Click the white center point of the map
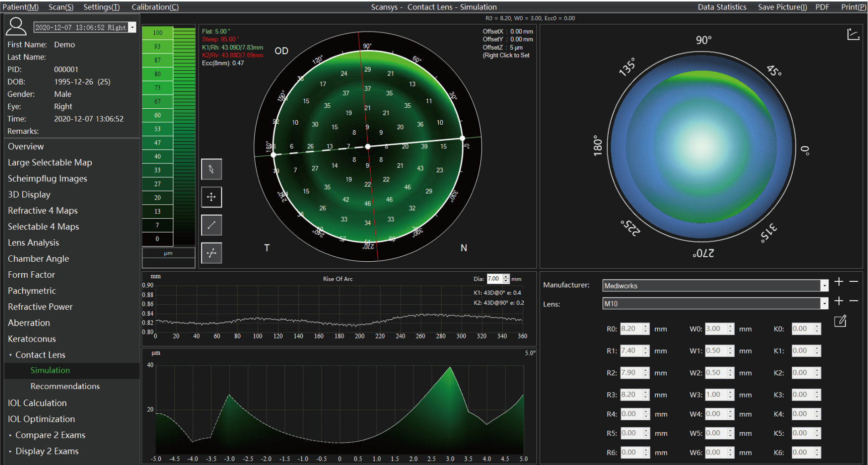Image resolution: width=868 pixels, height=465 pixels. click(x=368, y=147)
